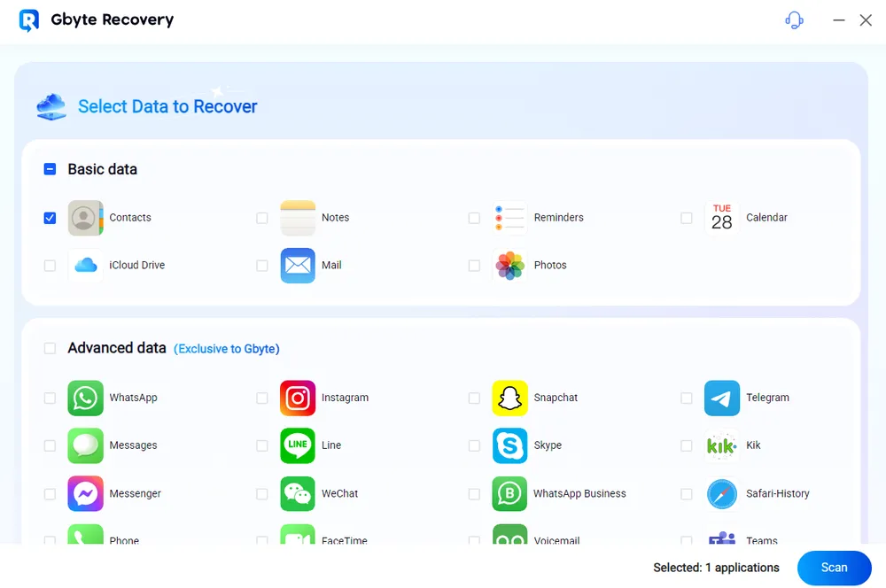Image resolution: width=886 pixels, height=588 pixels.
Task: Click the WeChat icon
Action: pyautogui.click(x=298, y=493)
